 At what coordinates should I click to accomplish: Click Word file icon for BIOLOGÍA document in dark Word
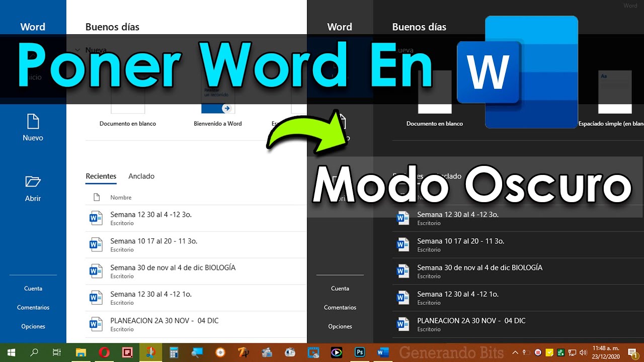pyautogui.click(x=403, y=271)
